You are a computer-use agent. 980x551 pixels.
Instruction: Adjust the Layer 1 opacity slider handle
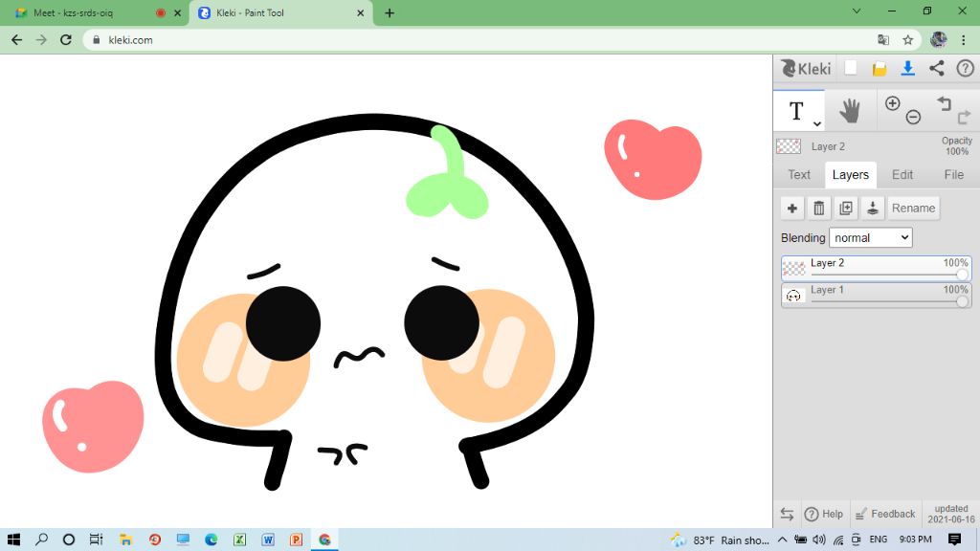[962, 301]
